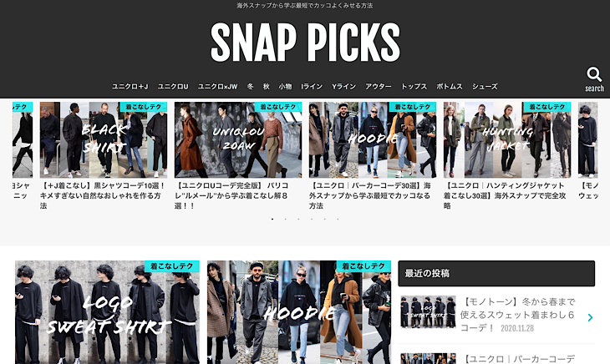Go to the アウター category
Screen dimensions: 610x364
pos(379,87)
